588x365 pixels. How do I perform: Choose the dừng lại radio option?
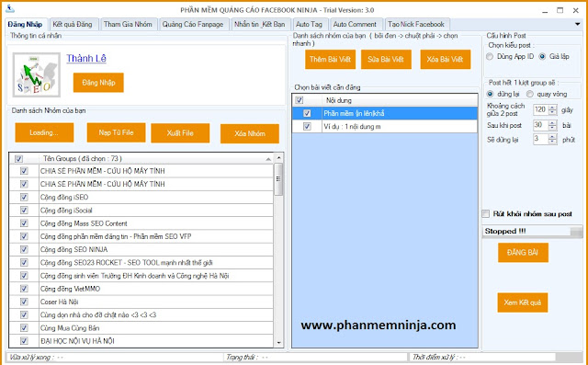point(490,94)
